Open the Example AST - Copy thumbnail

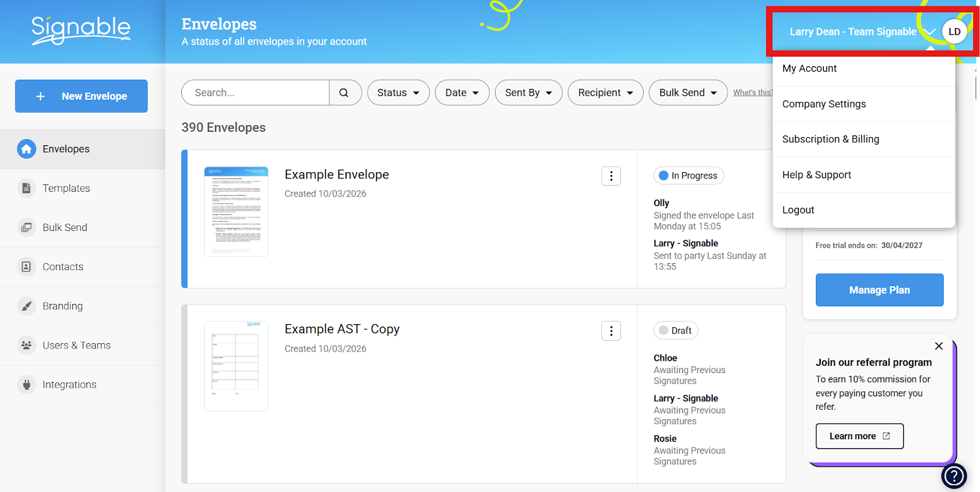(x=236, y=366)
